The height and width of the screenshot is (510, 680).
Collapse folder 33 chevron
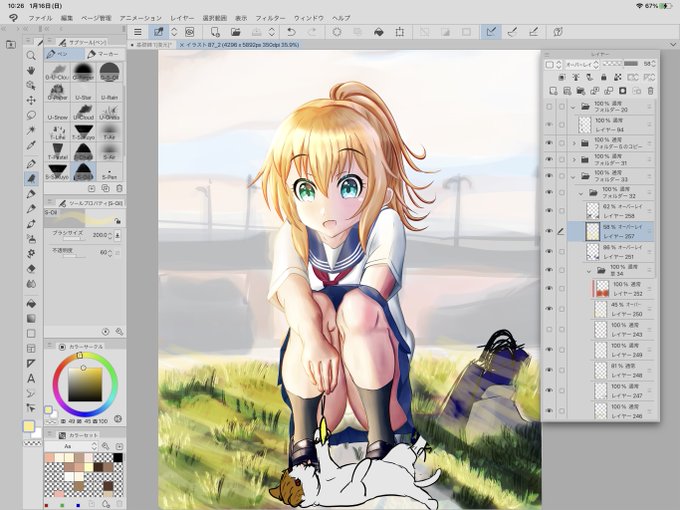click(x=573, y=177)
